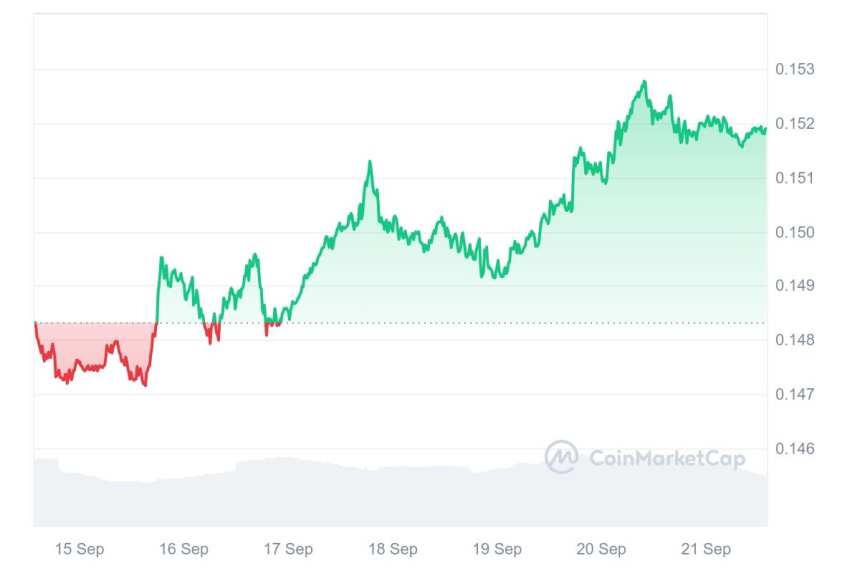Click the 17 Sep axis label
Screen dimensions: 860x573
(288, 549)
